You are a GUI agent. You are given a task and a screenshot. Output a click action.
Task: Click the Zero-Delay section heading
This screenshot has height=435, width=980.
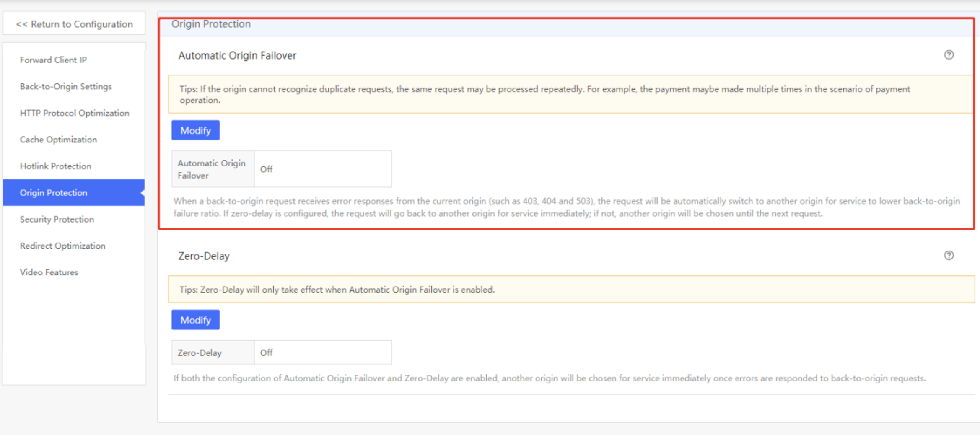click(204, 256)
